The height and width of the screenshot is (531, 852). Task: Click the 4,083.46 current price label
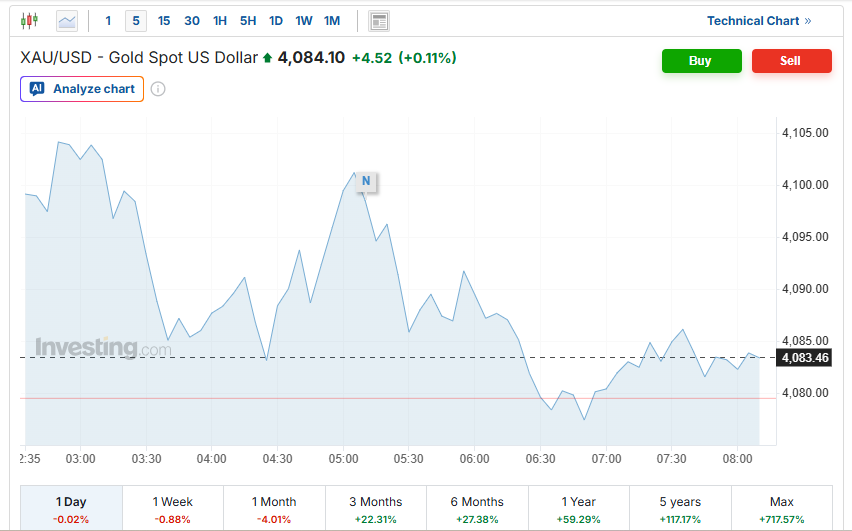(x=805, y=358)
